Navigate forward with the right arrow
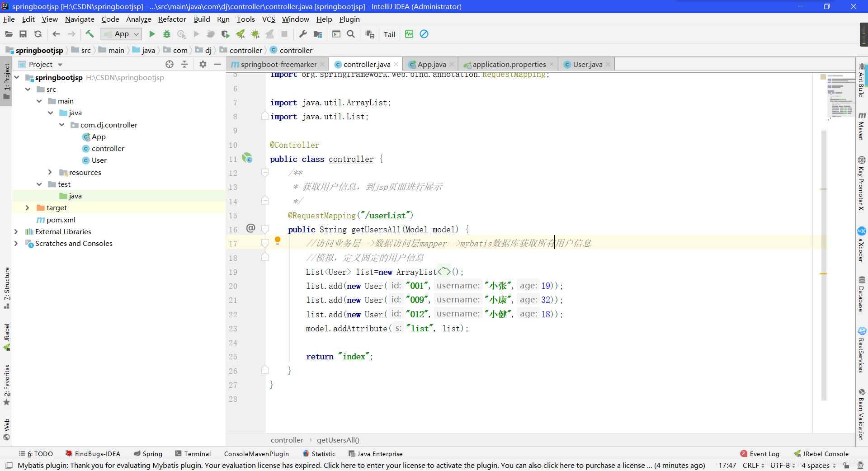The height and width of the screenshot is (471, 868). [x=71, y=34]
